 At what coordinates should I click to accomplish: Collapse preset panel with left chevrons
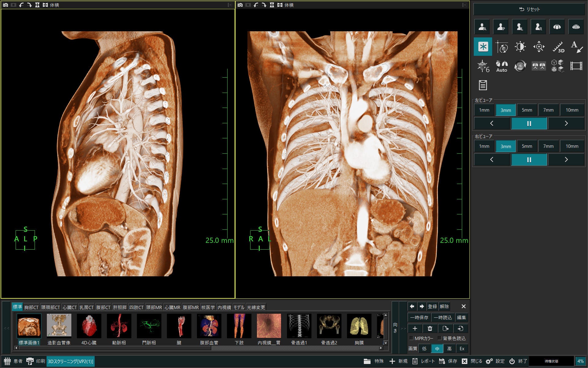point(6,328)
